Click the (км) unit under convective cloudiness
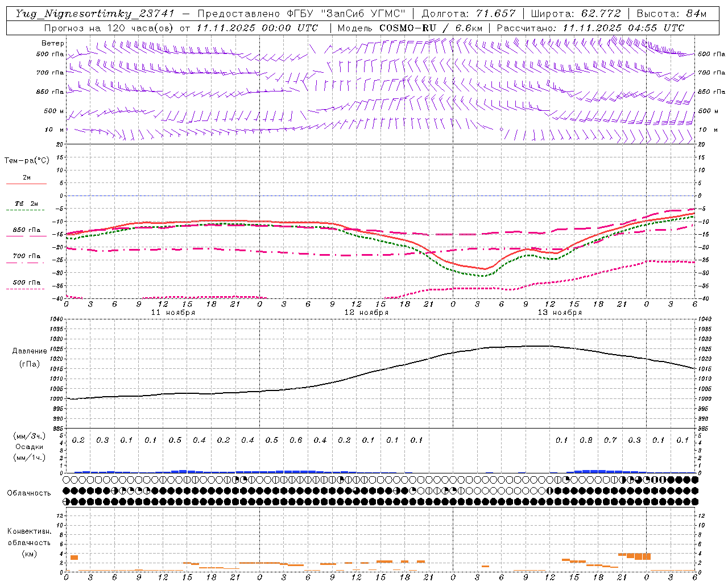 tap(29, 554)
